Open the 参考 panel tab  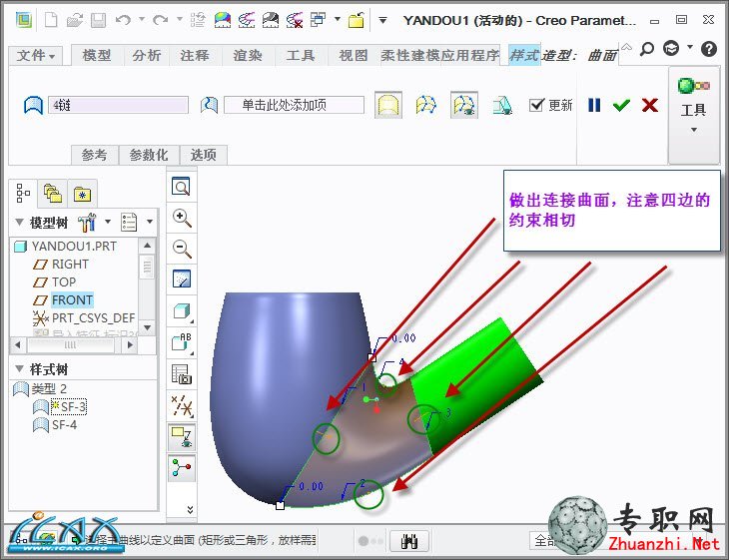point(94,155)
